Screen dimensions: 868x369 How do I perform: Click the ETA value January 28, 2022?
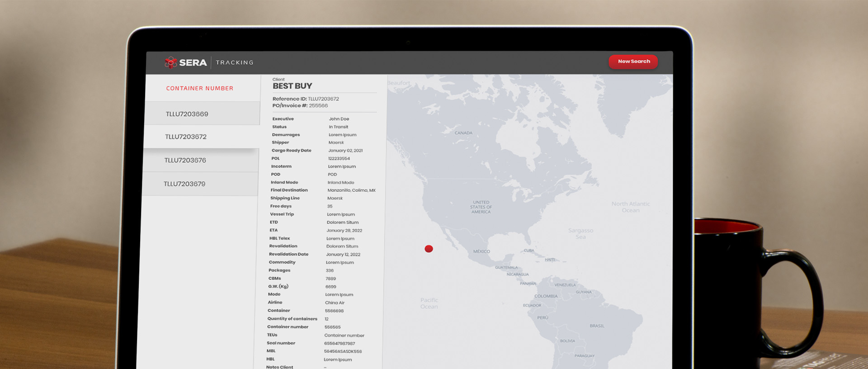[x=344, y=231]
